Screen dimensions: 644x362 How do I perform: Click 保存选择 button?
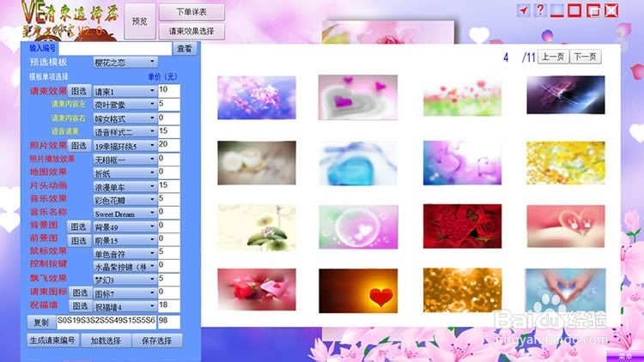click(x=157, y=341)
